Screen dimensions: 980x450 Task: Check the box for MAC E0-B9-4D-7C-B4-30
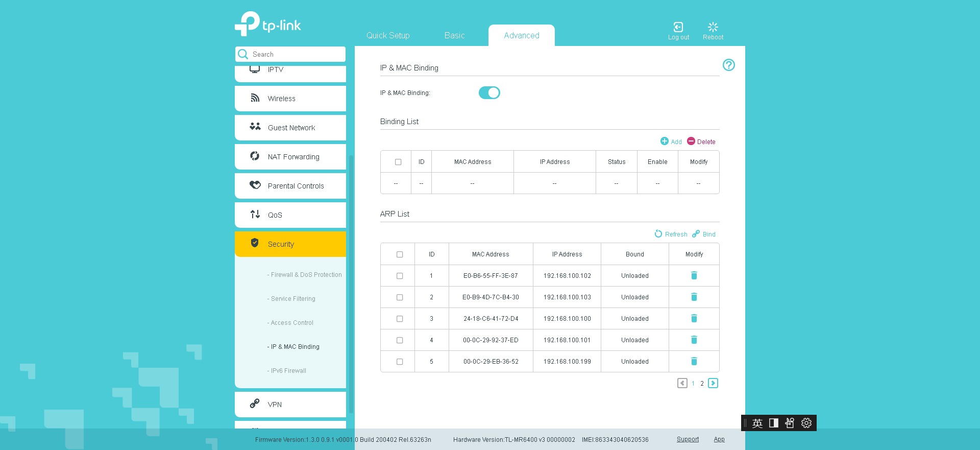[x=400, y=297]
